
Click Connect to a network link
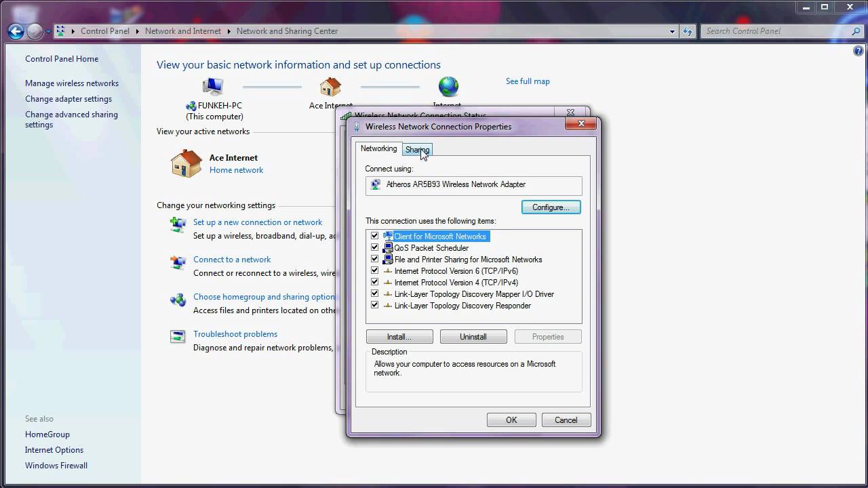click(232, 260)
